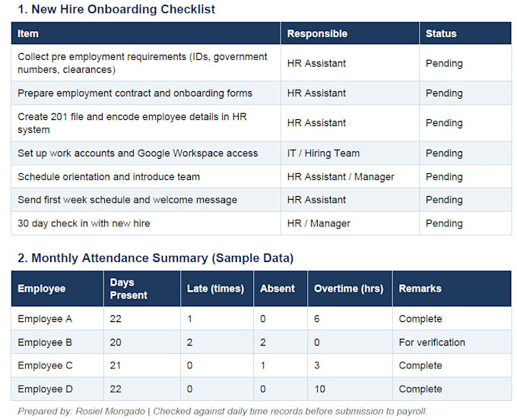
Task: Select the '1. New Hire Onboarding Checklist' heading
Action: click(x=116, y=9)
